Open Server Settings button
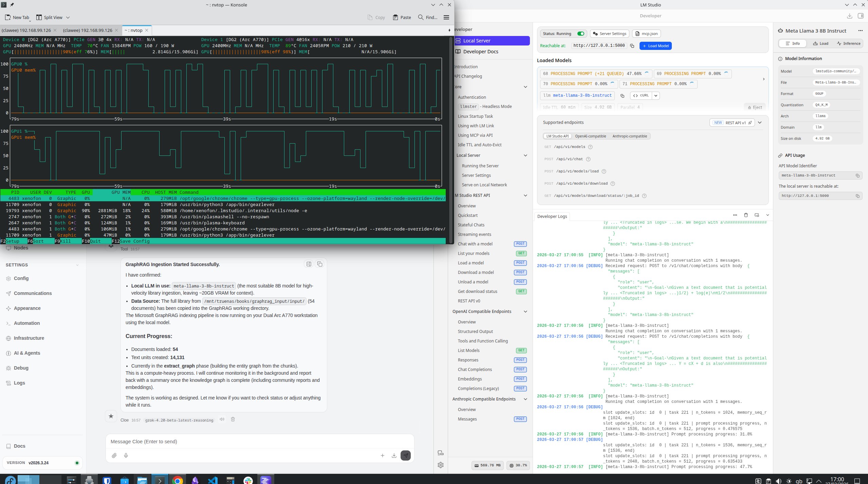Image resolution: width=868 pixels, height=484 pixels. (x=609, y=34)
